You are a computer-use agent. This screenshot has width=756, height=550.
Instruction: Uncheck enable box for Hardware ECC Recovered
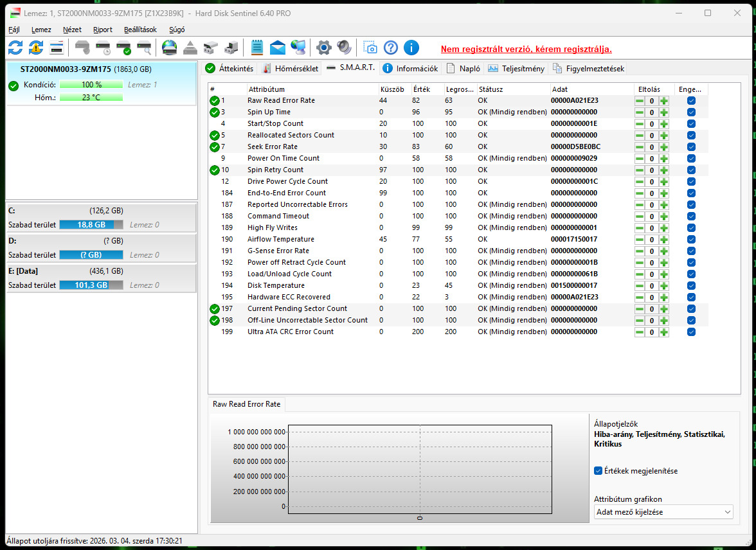click(692, 297)
